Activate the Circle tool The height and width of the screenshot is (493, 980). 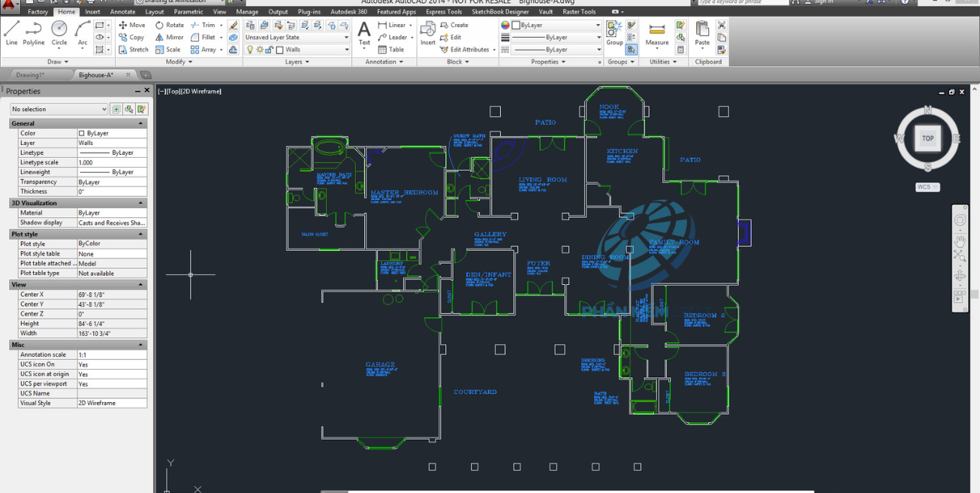pos(59,33)
